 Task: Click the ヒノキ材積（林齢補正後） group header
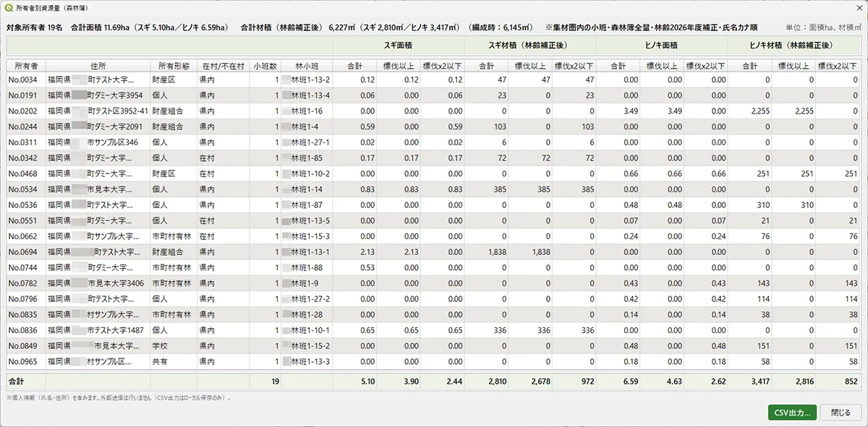[794, 45]
